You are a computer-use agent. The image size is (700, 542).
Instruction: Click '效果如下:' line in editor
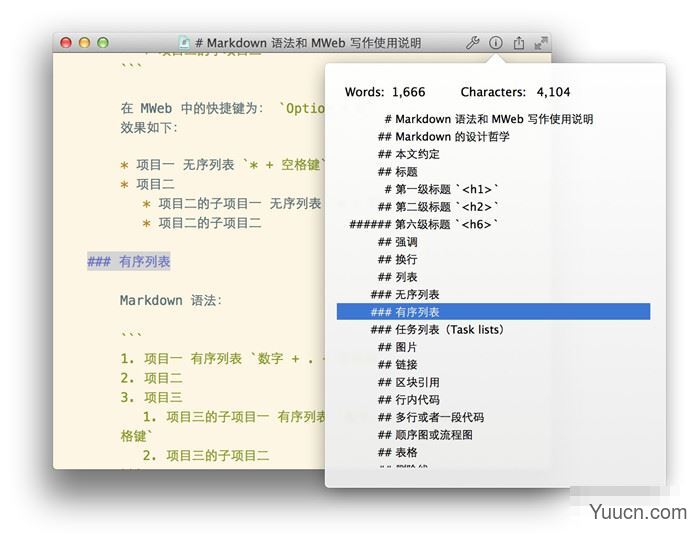tap(149, 128)
